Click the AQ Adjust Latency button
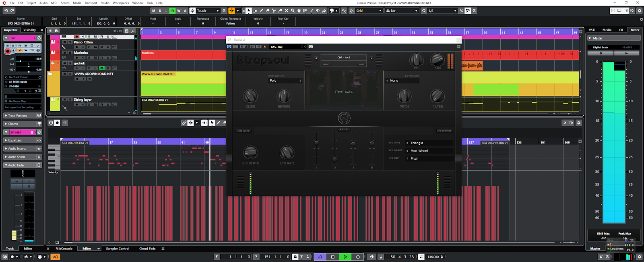 point(56,257)
